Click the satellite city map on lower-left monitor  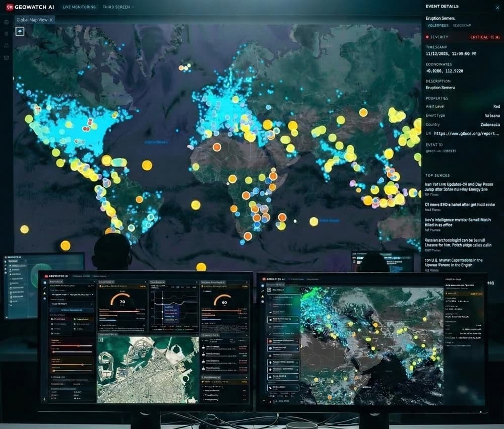point(148,370)
